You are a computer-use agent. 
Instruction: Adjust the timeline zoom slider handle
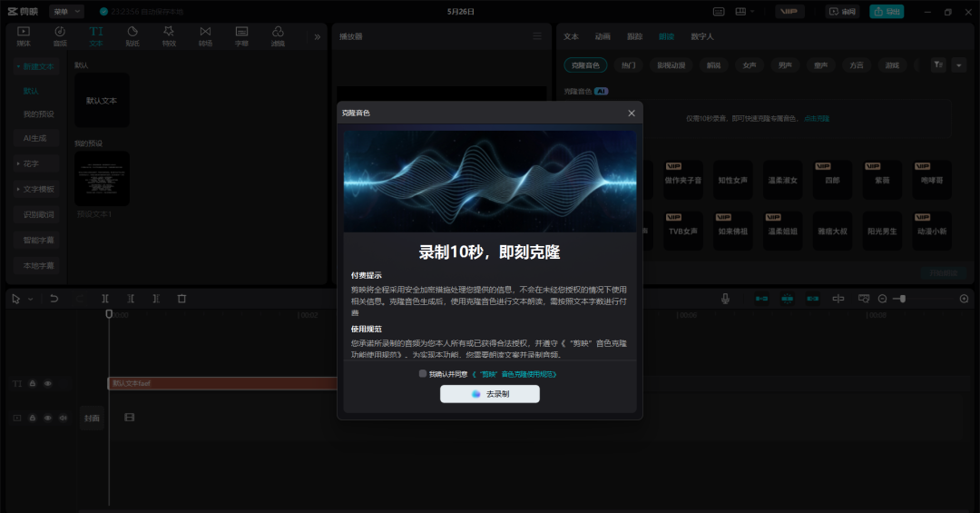tap(903, 299)
